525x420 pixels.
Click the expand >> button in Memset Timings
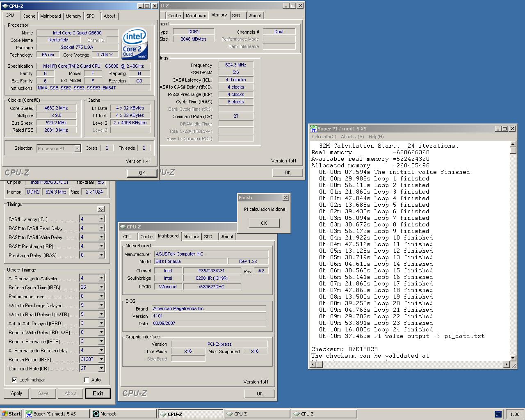coord(101,209)
